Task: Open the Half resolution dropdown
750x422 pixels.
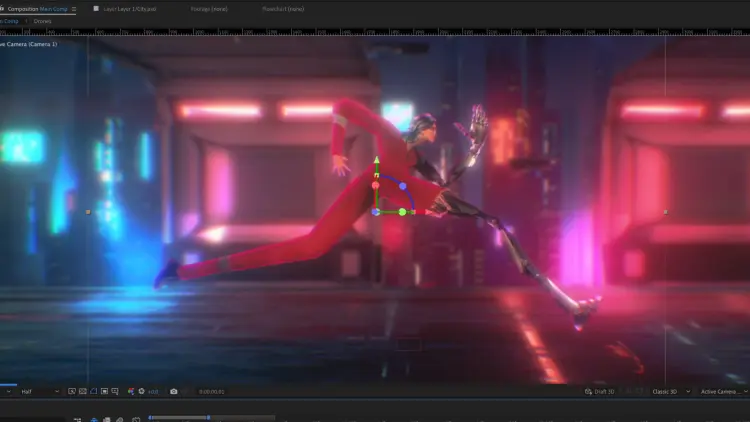Action: click(x=40, y=391)
